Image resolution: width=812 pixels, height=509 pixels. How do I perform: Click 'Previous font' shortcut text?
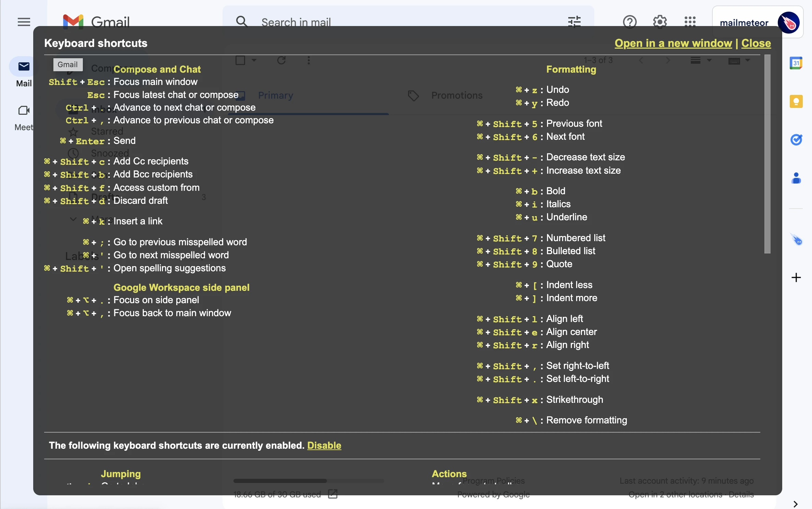[x=574, y=124]
